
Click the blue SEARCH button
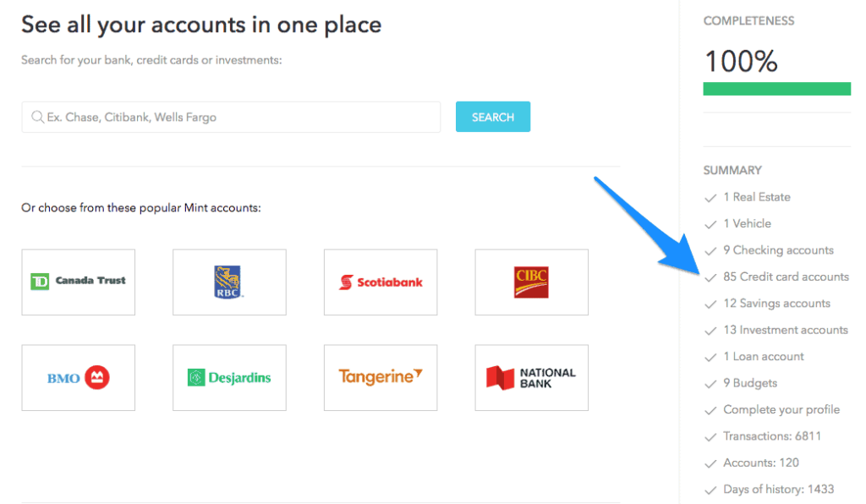coord(492,118)
